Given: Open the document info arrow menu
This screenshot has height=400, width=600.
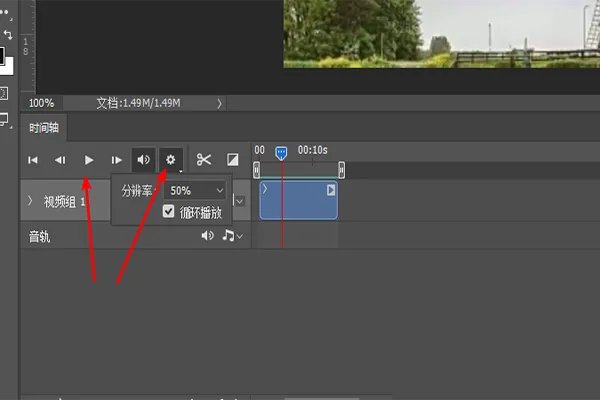Looking at the screenshot, I should 219,103.
